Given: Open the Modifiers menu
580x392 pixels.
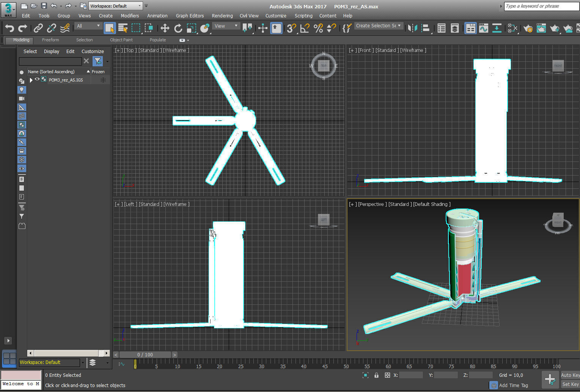Looking at the screenshot, I should (130, 16).
